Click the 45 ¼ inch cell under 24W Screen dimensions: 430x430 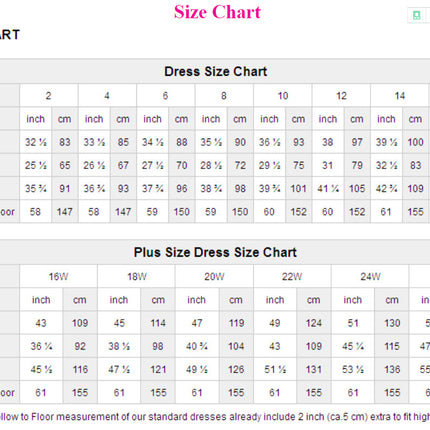pyautogui.click(x=353, y=346)
